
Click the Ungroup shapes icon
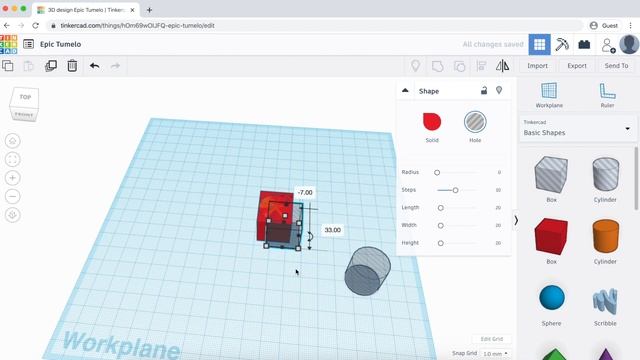coord(459,66)
